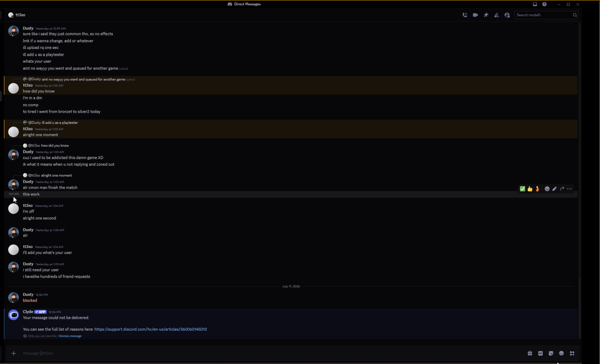
Task: Click the search magnifier icon
Action: click(x=575, y=15)
